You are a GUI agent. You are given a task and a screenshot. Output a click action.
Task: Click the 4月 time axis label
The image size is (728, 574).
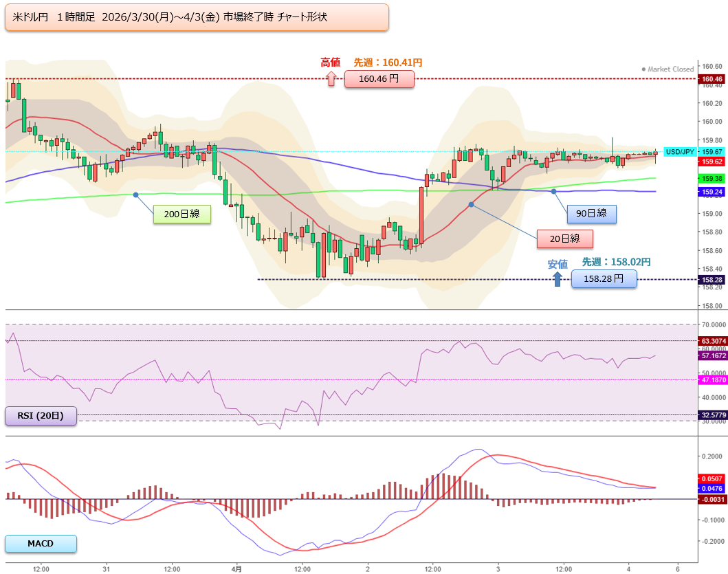pos(236,569)
